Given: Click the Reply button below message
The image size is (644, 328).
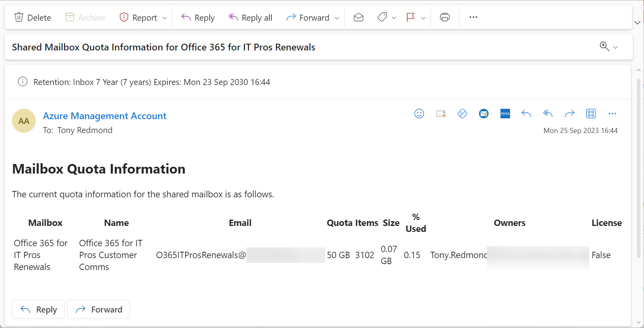Looking at the screenshot, I should (38, 309).
